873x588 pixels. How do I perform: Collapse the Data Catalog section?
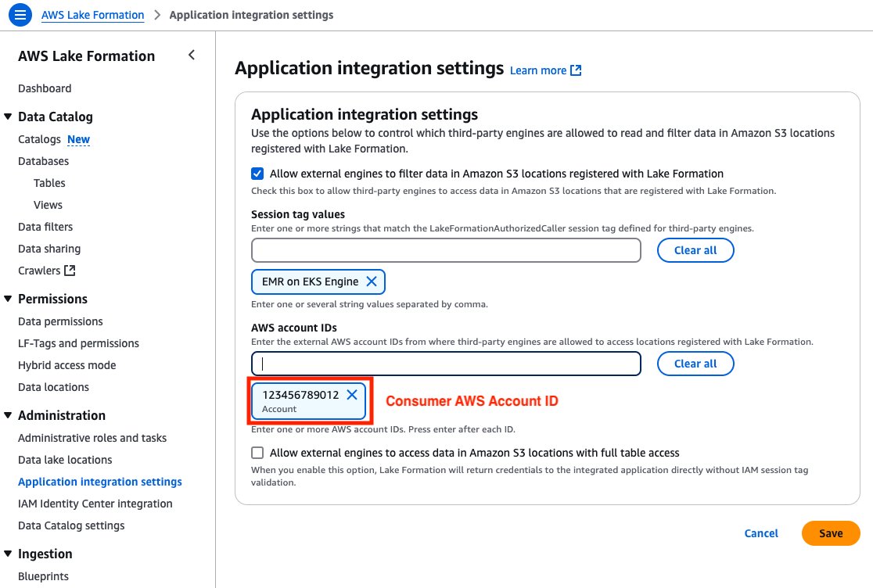pos(8,117)
